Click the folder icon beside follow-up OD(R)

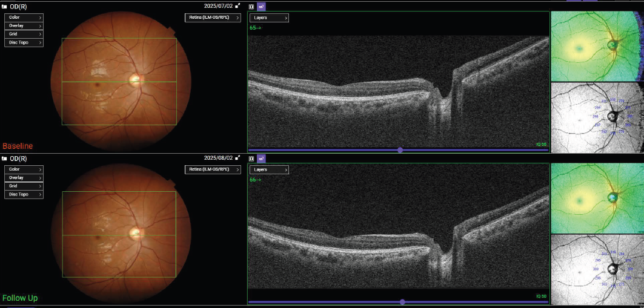[x=4, y=159]
